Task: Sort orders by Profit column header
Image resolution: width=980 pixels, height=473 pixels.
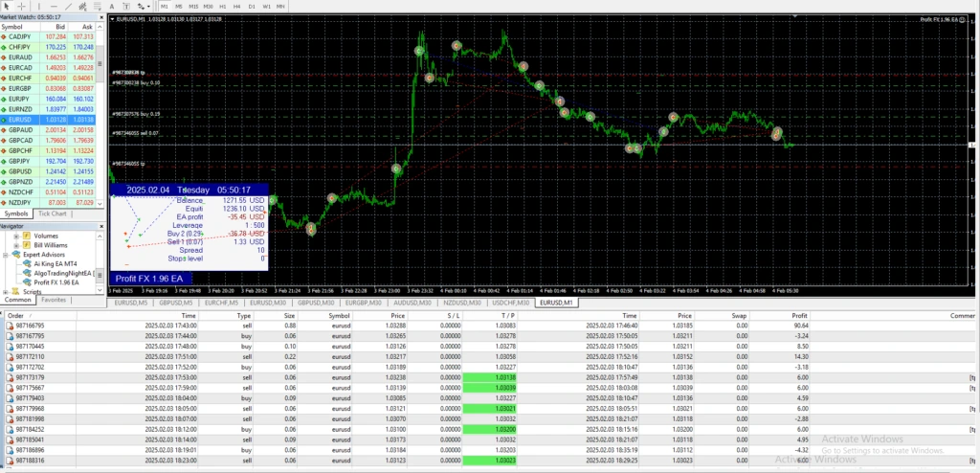Action: click(793, 314)
